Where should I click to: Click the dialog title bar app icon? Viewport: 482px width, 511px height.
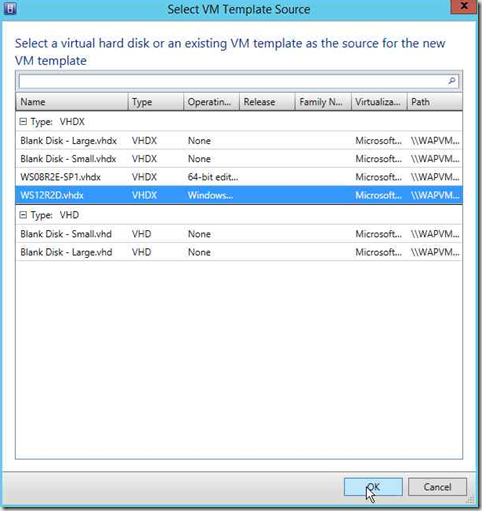point(10,8)
